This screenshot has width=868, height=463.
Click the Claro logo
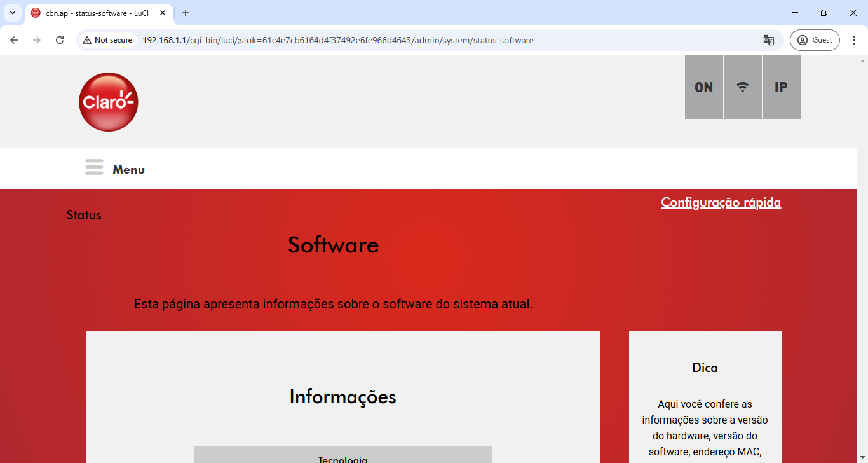[108, 102]
